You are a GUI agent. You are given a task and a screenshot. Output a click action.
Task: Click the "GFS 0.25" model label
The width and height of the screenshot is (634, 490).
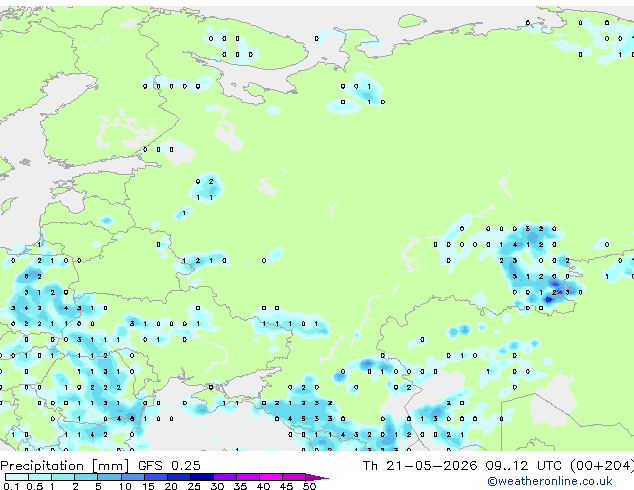pos(169,466)
